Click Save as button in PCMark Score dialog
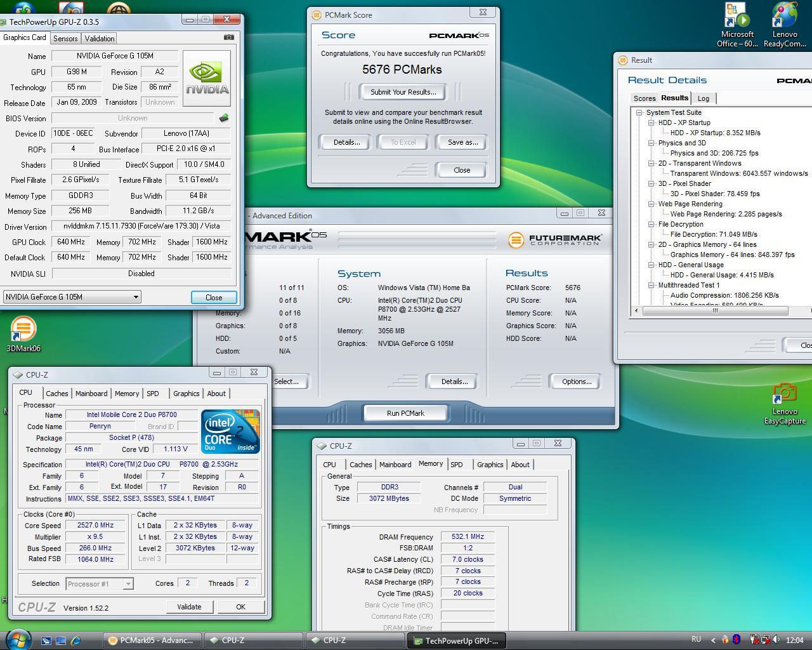 click(463, 142)
